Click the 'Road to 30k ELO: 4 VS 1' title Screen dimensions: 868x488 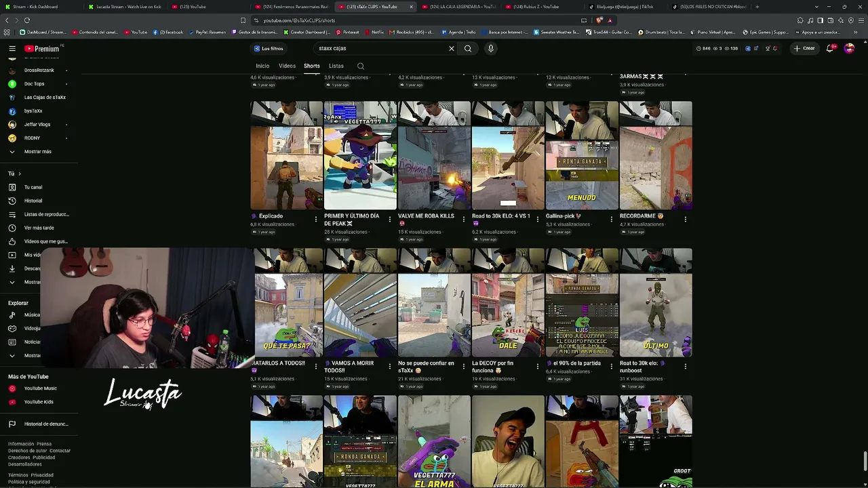pos(501,220)
